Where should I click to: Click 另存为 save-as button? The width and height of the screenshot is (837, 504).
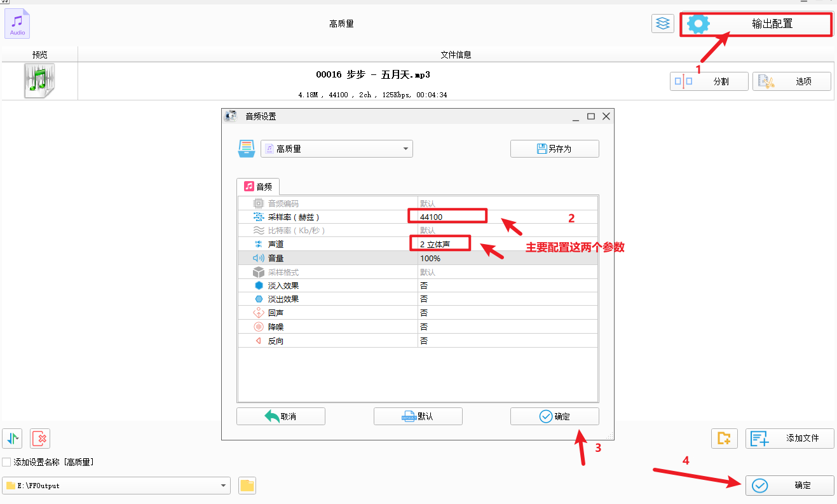pos(555,149)
